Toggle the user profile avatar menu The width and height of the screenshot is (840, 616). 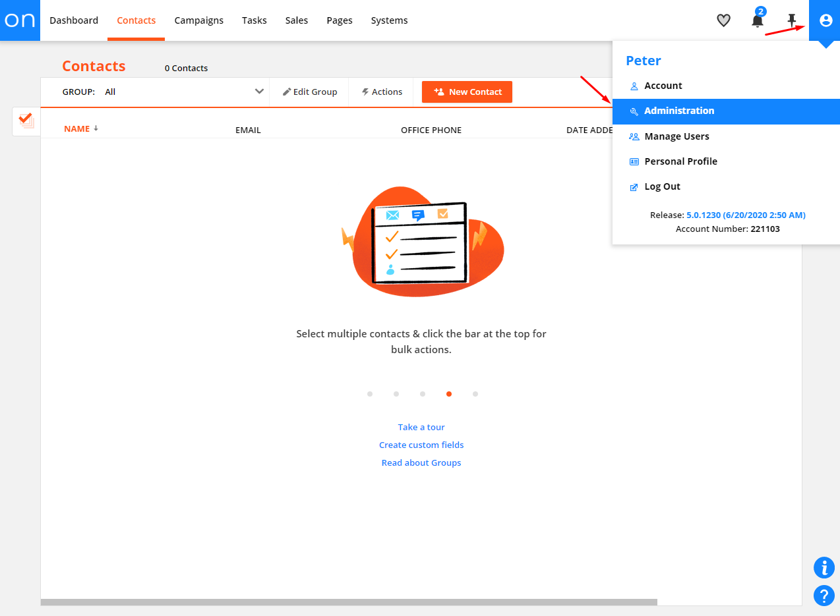click(825, 20)
